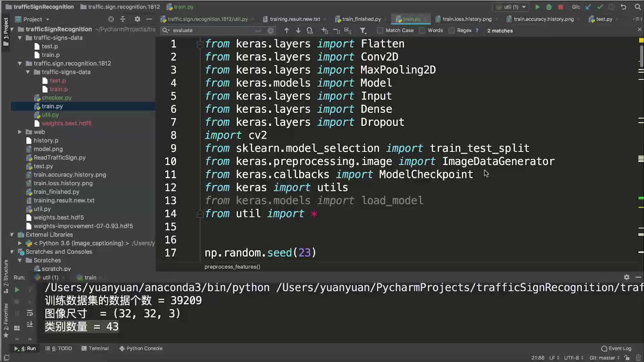Click the Python Console tab at bottom

pos(144,348)
